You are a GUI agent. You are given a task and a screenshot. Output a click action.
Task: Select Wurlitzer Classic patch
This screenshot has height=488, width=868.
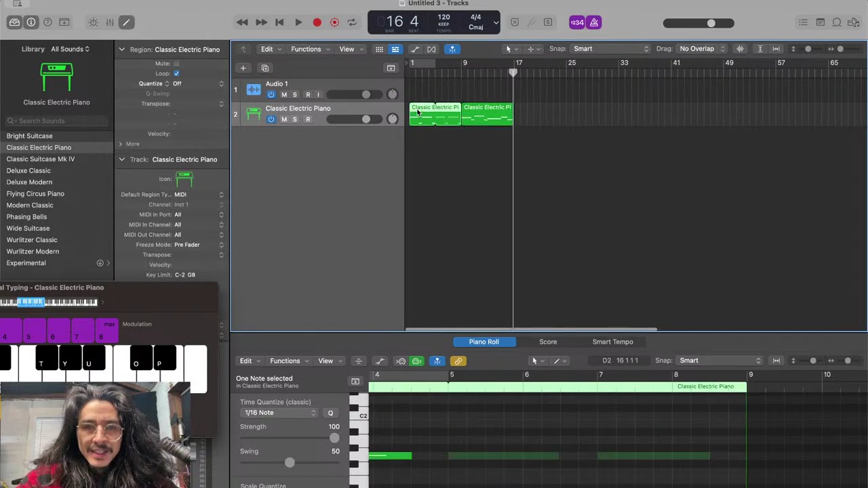[x=32, y=240]
